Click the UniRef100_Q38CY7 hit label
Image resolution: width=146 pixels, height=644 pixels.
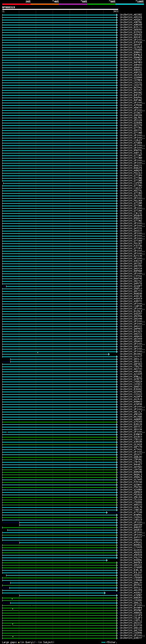tap(131, 638)
